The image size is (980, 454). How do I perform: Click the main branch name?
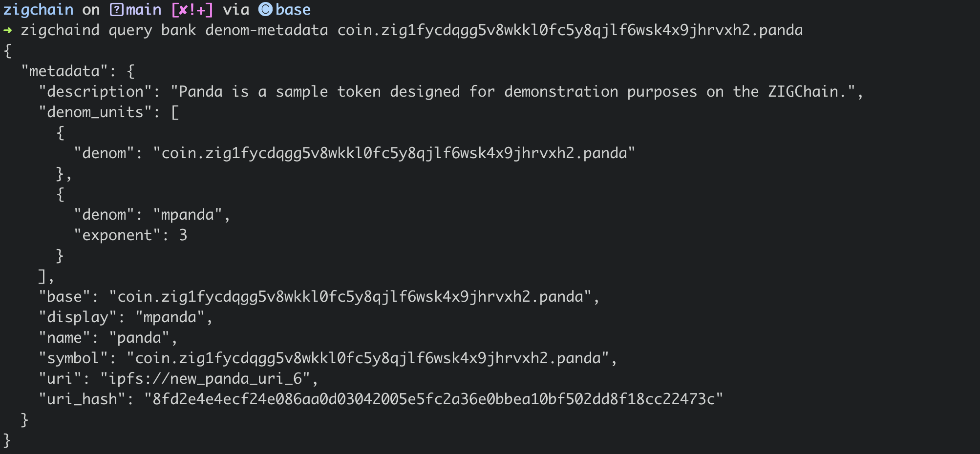point(144,10)
